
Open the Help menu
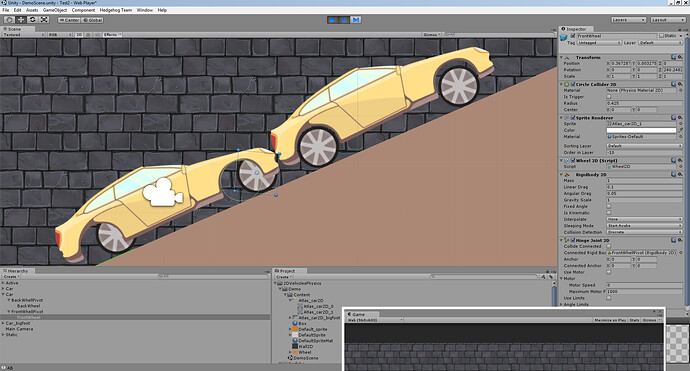[x=162, y=10]
